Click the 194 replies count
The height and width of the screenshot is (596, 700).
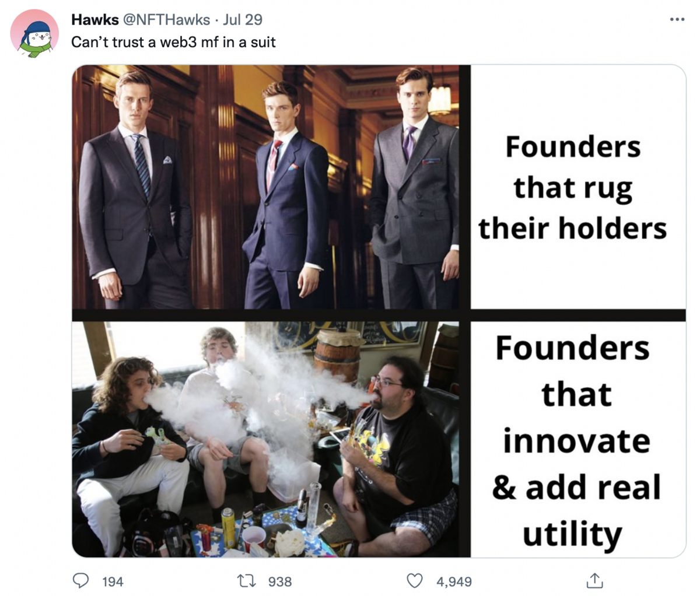113,581
